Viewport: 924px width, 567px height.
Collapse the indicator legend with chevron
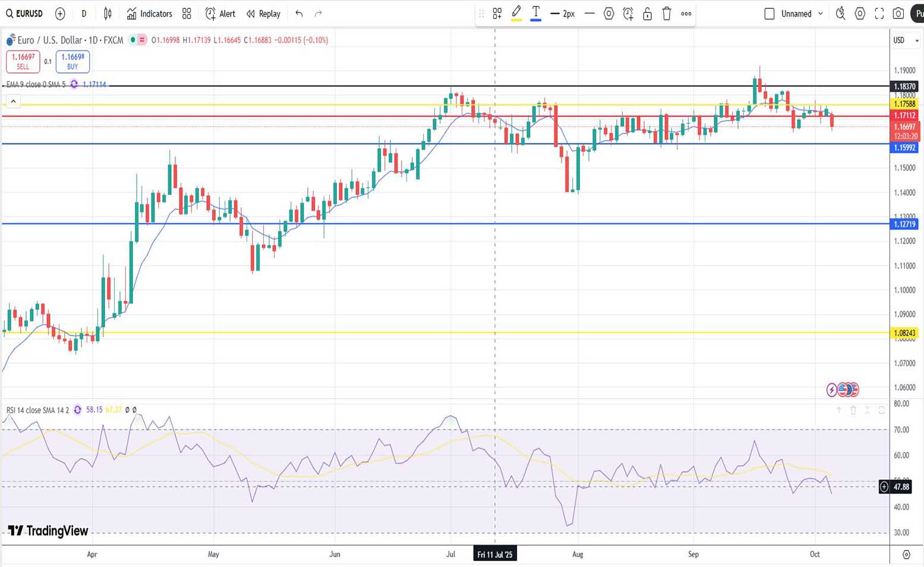tap(13, 102)
